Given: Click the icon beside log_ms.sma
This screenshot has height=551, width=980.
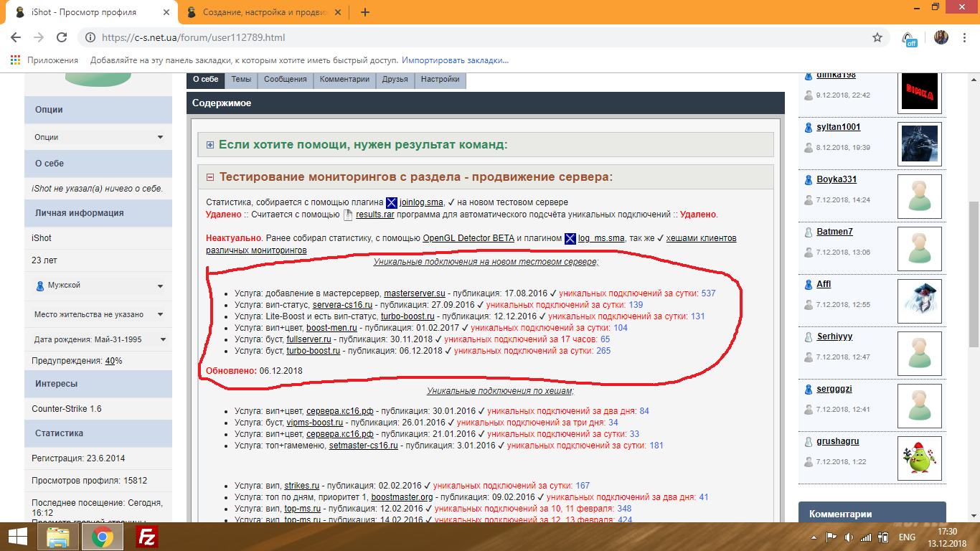Looking at the screenshot, I should [x=570, y=238].
